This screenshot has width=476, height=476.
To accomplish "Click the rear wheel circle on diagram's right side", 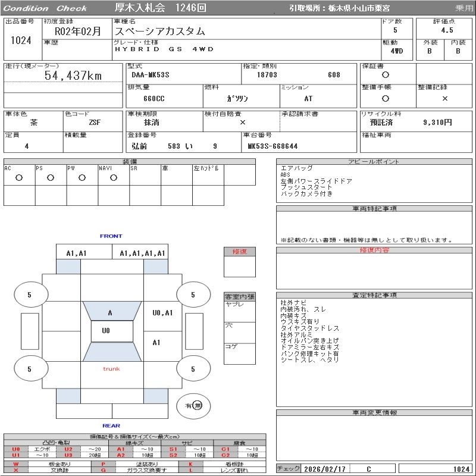I will [193, 369].
